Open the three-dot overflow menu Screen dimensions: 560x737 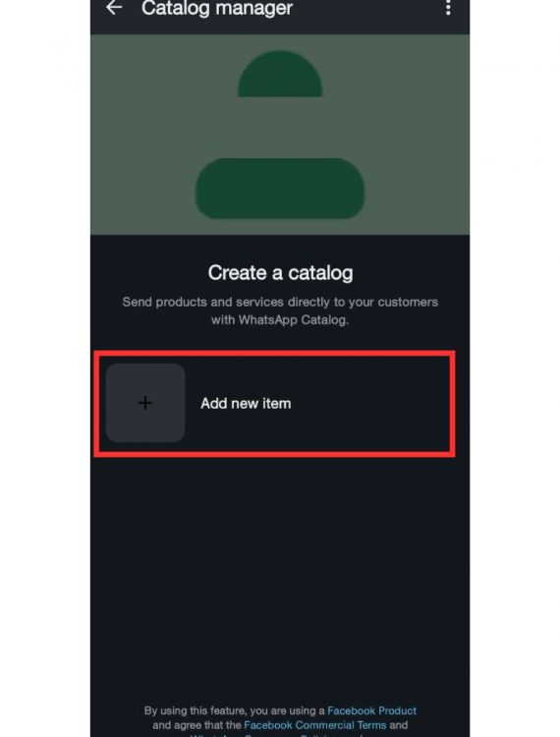click(x=448, y=8)
